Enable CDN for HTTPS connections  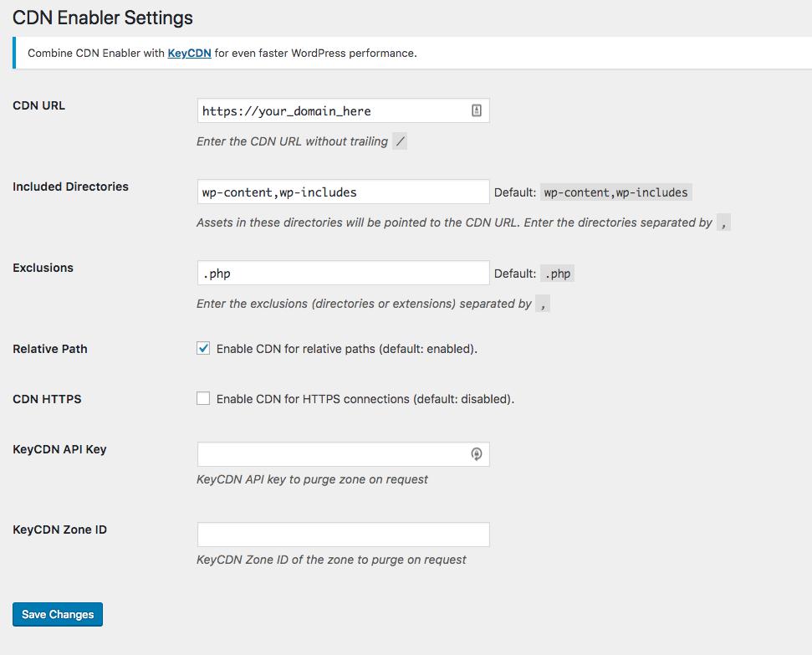pyautogui.click(x=202, y=398)
